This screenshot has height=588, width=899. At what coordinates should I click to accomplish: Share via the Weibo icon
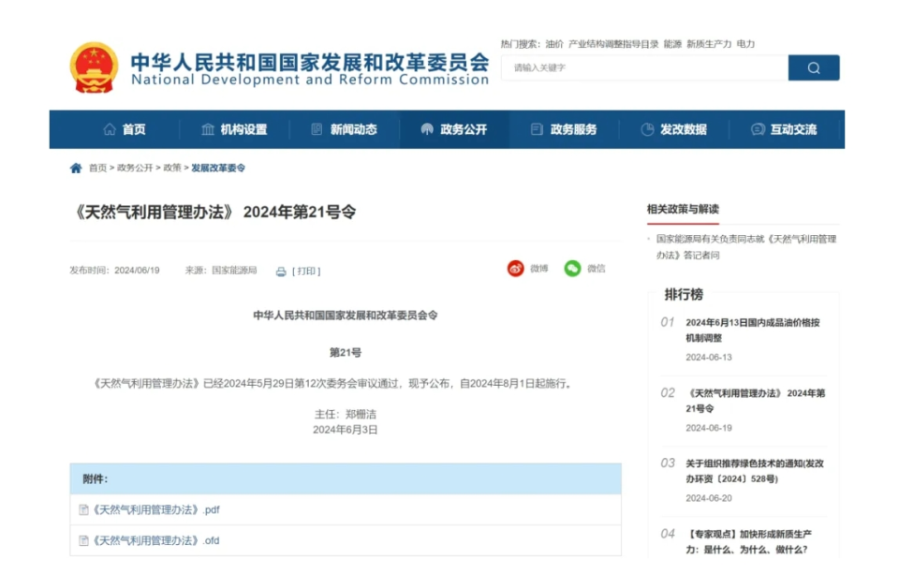515,268
